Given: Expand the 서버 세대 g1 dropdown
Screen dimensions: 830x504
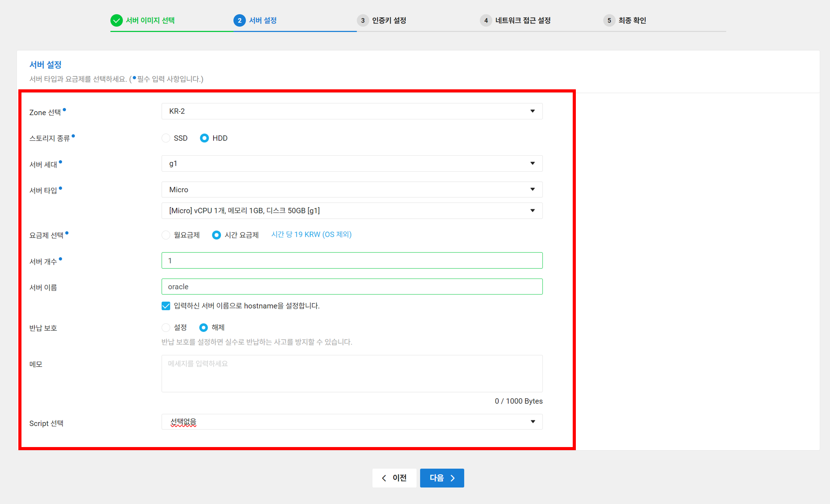Looking at the screenshot, I should (351, 163).
